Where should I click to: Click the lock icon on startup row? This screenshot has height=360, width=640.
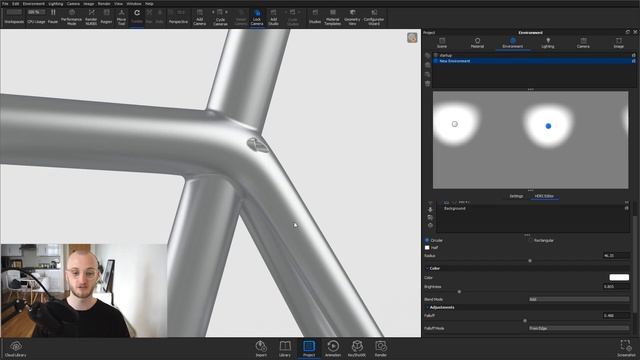pyautogui.click(x=633, y=55)
